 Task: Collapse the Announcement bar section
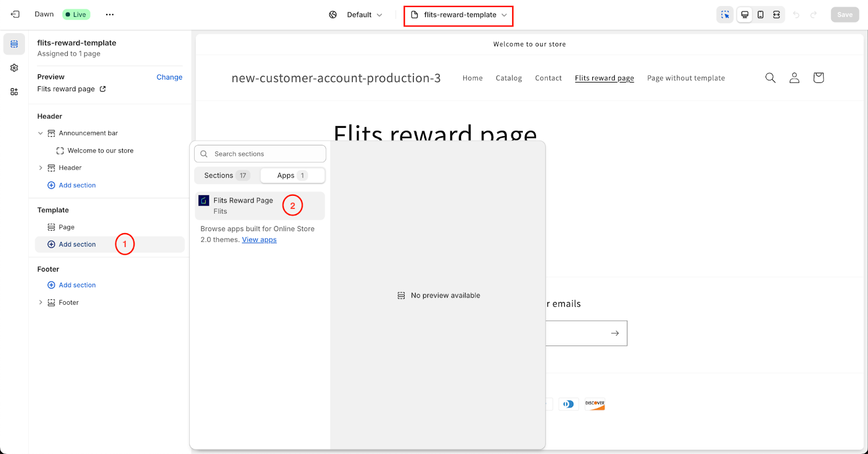pos(40,133)
